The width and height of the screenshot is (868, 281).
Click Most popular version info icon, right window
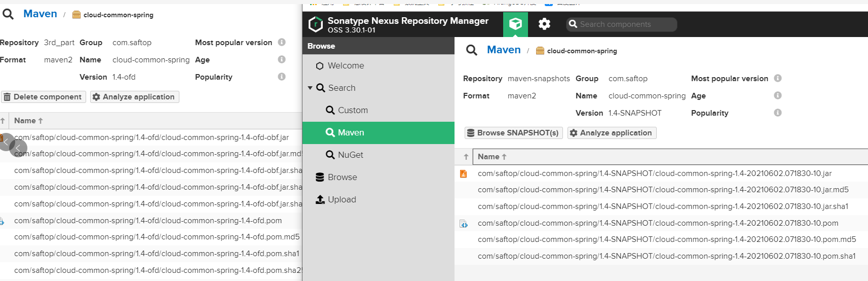pyautogui.click(x=778, y=78)
